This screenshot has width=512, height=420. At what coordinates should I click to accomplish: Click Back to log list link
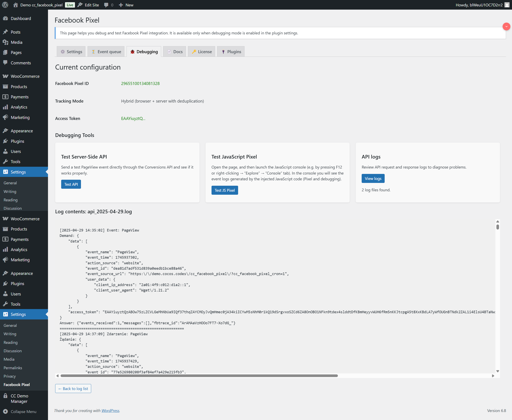coord(73,389)
